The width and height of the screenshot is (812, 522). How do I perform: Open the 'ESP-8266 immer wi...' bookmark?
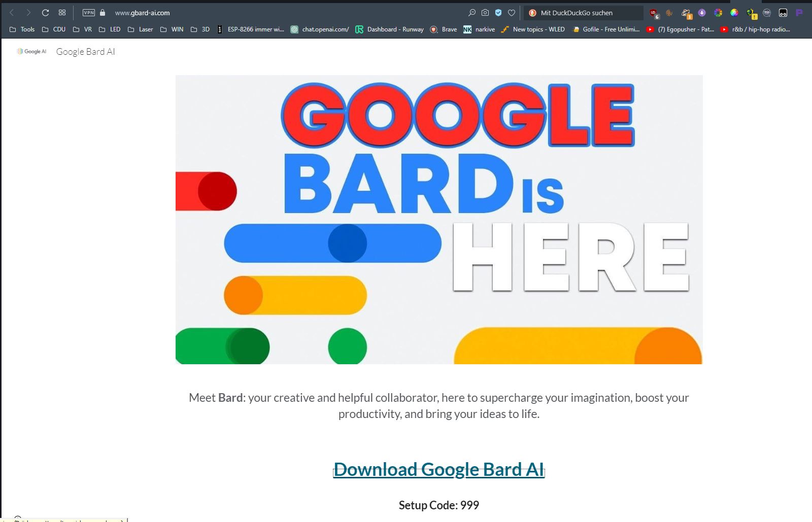click(250, 29)
